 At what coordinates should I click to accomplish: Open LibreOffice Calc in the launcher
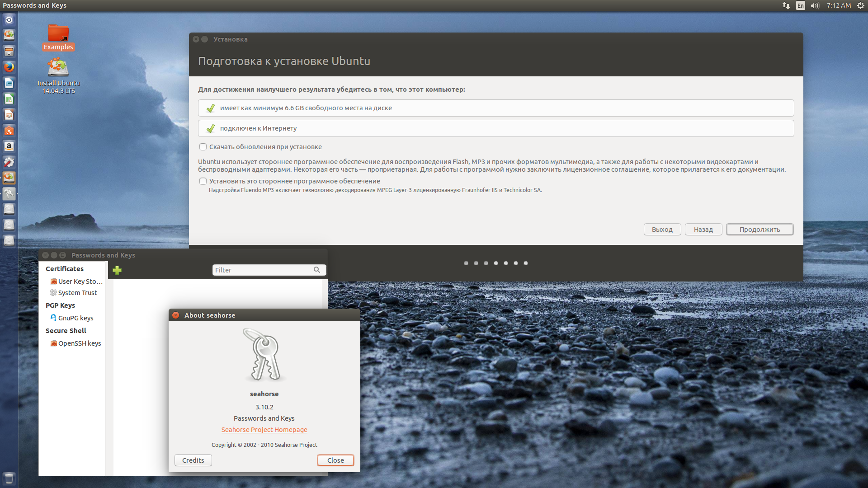pos(9,99)
